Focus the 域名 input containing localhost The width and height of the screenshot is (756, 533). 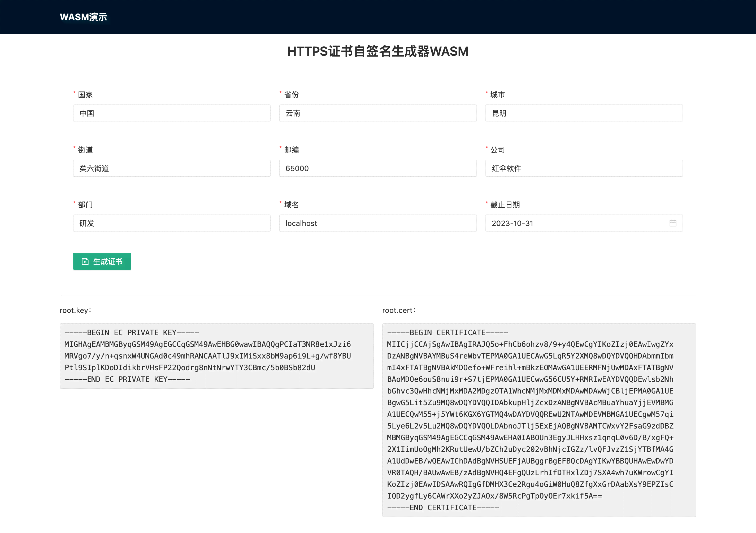[378, 223]
